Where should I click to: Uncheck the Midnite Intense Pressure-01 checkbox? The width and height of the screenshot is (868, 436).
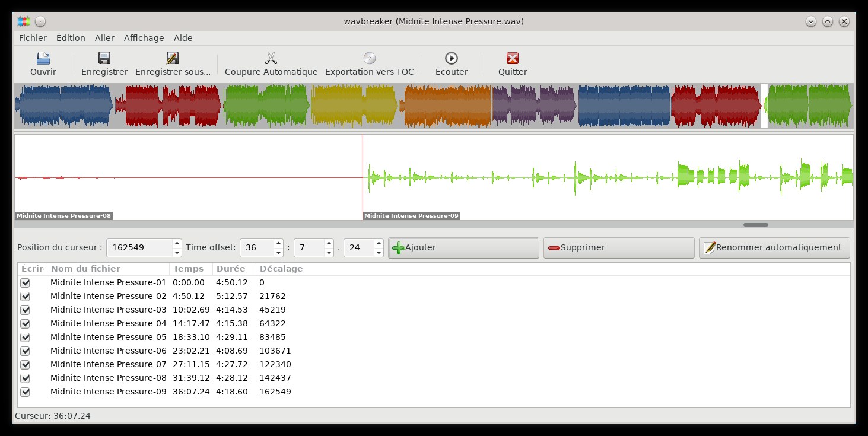point(25,283)
